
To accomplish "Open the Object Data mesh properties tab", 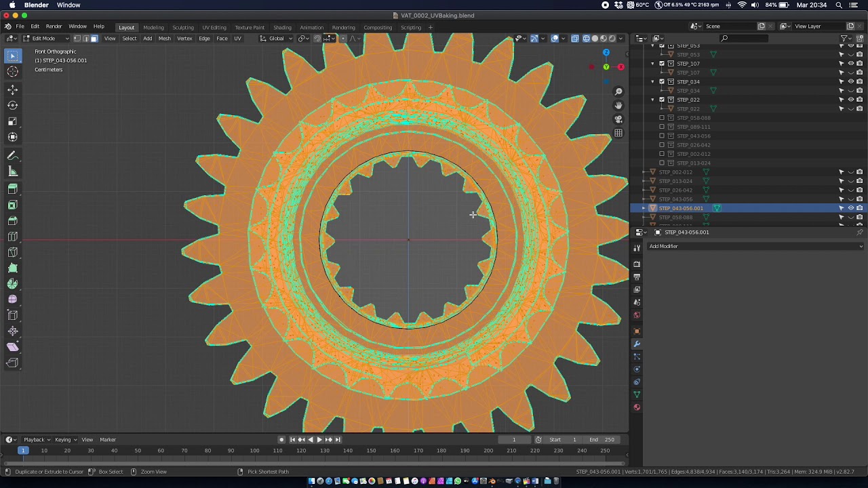I will tap(637, 394).
